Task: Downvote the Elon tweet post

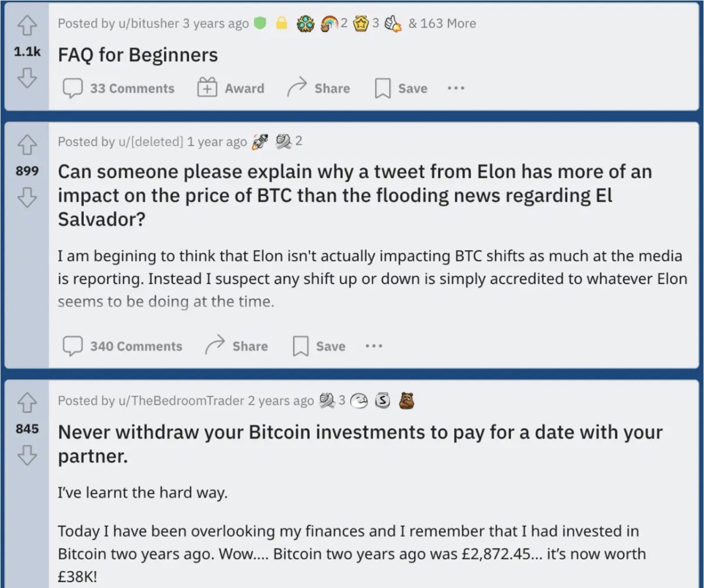Action: (x=27, y=198)
